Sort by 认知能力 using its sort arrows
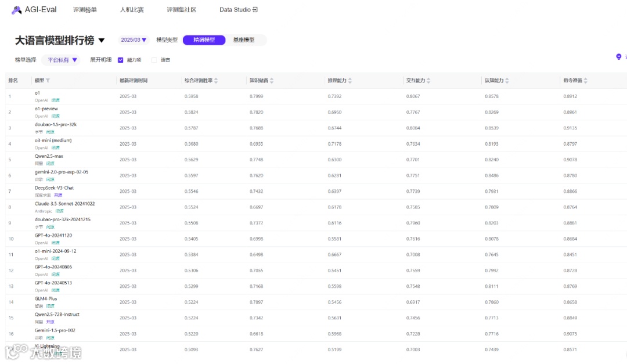The image size is (627, 364). (507, 81)
